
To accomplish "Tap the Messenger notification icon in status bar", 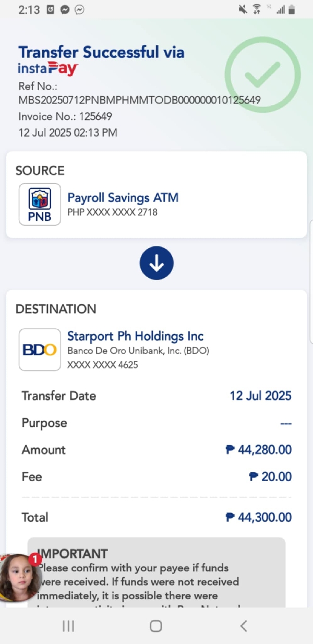I will click(65, 9).
